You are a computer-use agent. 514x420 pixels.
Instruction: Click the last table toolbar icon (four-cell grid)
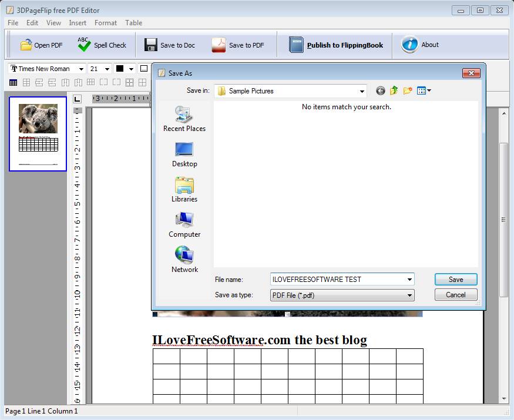click(142, 83)
